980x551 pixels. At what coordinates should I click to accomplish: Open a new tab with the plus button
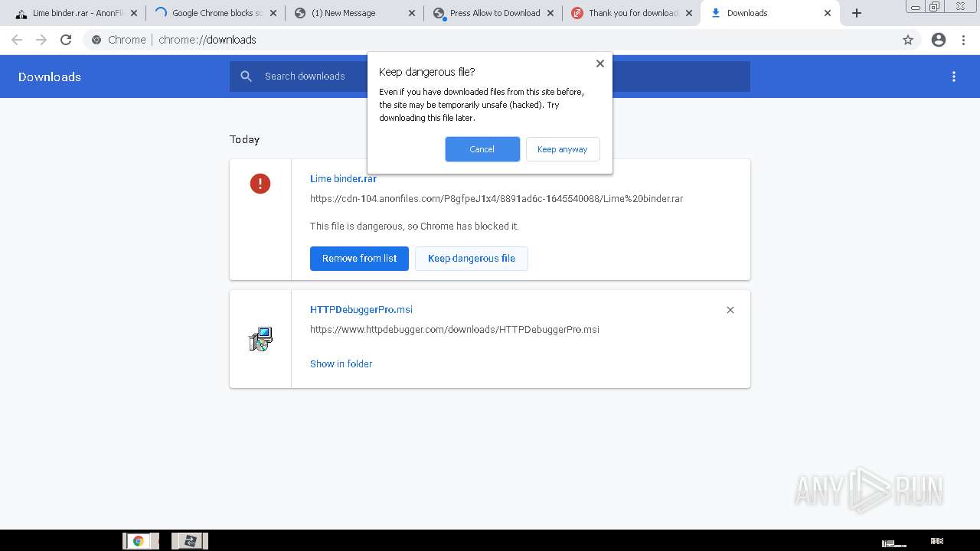[x=857, y=13]
